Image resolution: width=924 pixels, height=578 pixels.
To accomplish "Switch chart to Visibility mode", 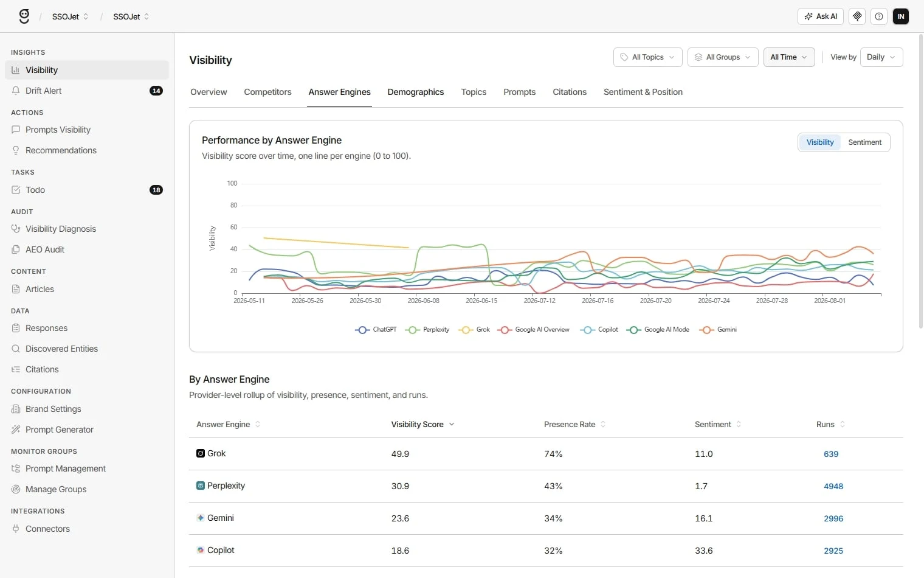I will [820, 142].
